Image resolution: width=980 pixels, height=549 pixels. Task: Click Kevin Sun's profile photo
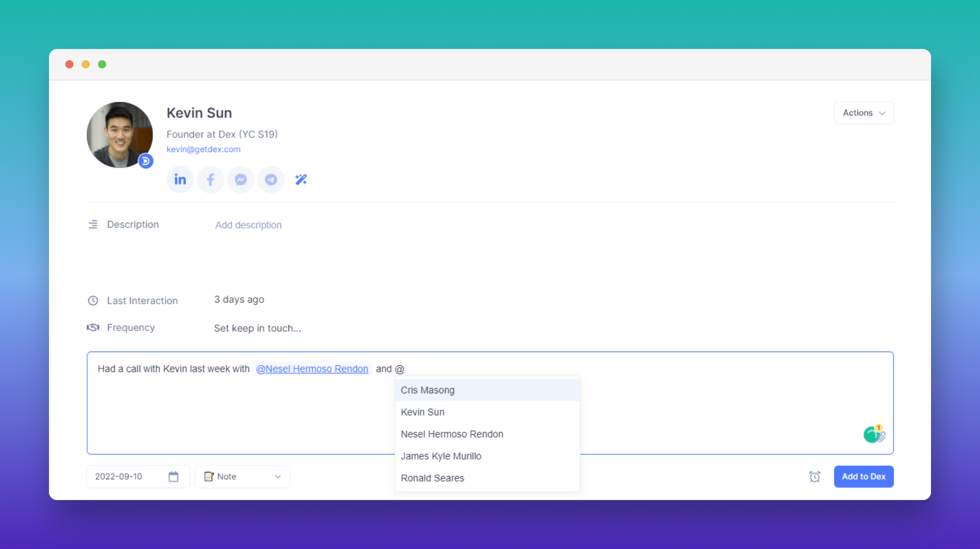(120, 135)
